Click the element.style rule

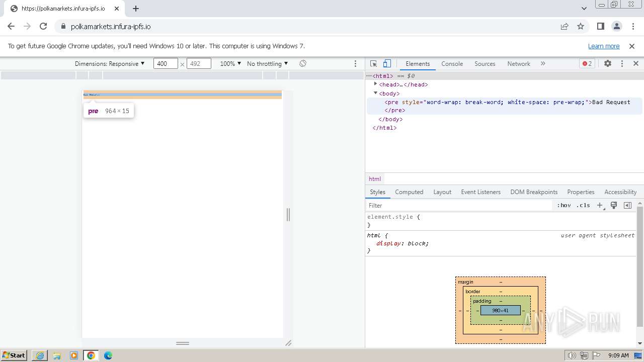tap(393, 217)
